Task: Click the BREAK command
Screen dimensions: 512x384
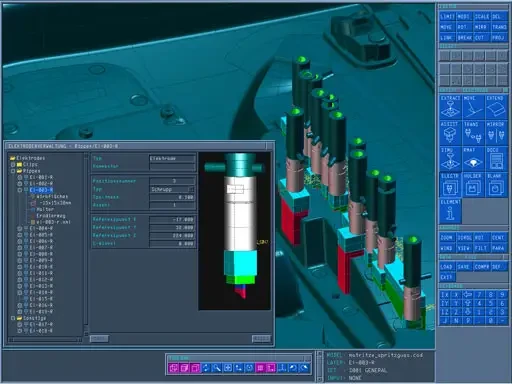Action: tap(465, 38)
